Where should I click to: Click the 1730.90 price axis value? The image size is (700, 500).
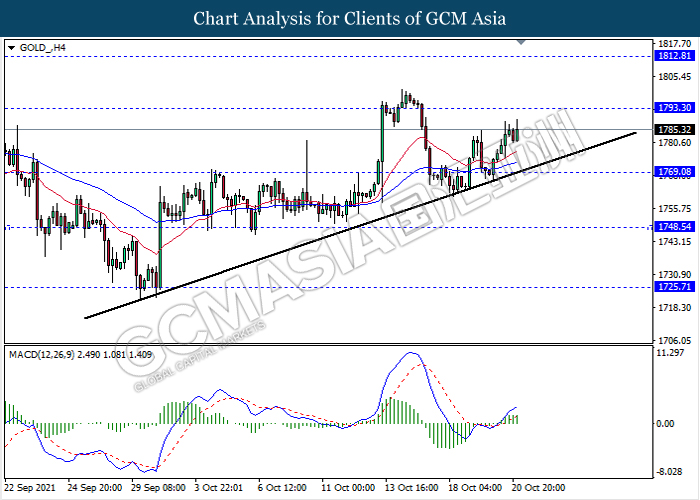675,275
